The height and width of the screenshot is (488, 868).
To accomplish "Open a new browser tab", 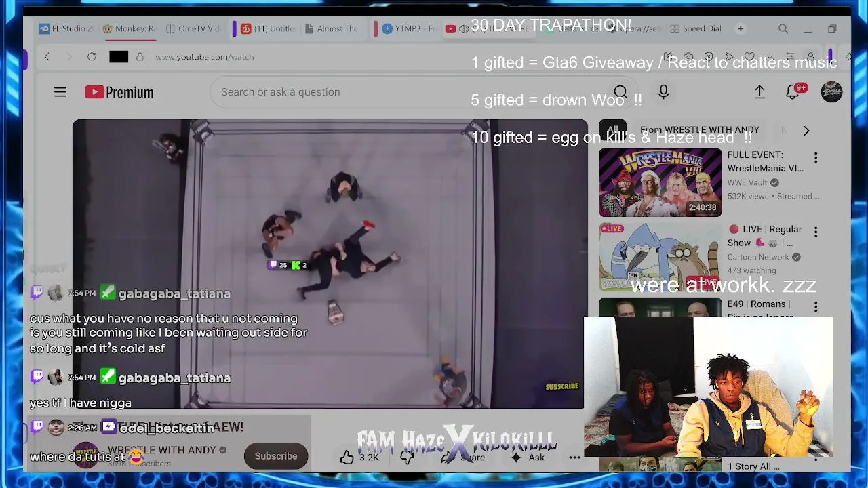I will pos(741,29).
